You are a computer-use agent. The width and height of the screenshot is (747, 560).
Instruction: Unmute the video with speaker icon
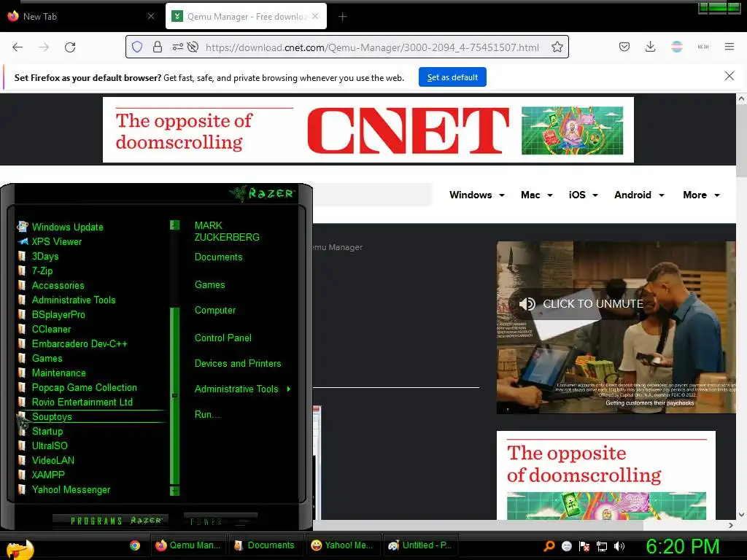click(x=527, y=304)
